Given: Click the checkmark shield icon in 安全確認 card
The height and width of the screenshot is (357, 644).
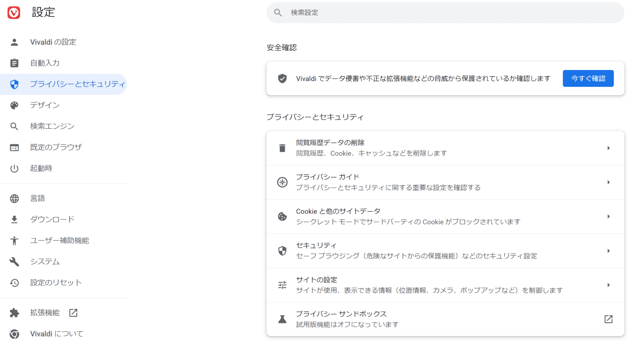Looking at the screenshot, I should pyautogui.click(x=282, y=78).
